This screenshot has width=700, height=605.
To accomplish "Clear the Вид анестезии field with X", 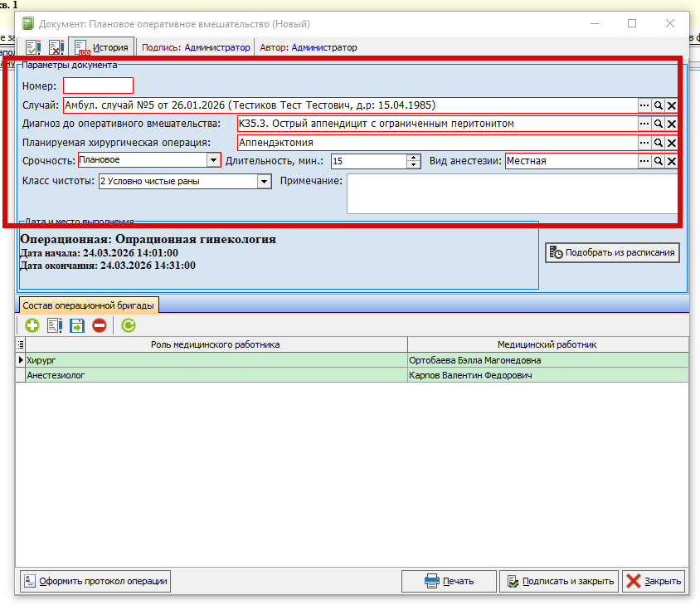I will tap(672, 161).
